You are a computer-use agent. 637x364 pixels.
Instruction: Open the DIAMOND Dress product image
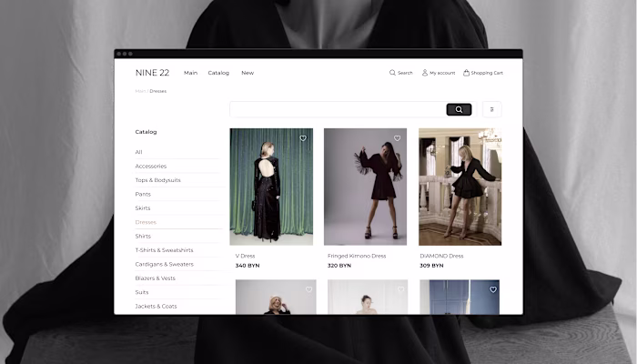point(460,187)
